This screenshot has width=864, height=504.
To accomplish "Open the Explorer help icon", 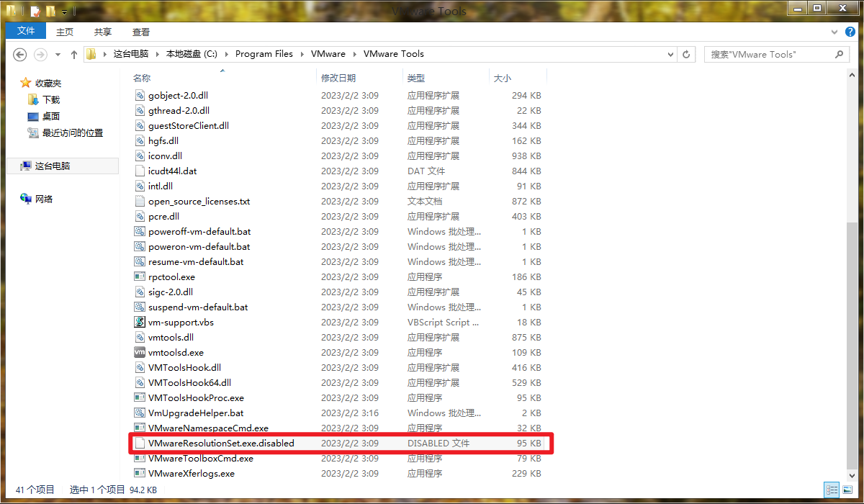I will pyautogui.click(x=850, y=32).
